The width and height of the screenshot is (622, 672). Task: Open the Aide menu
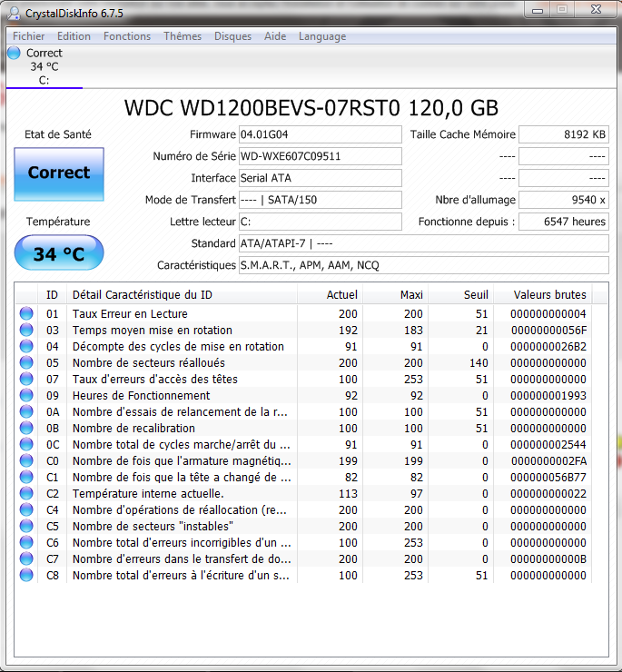275,36
